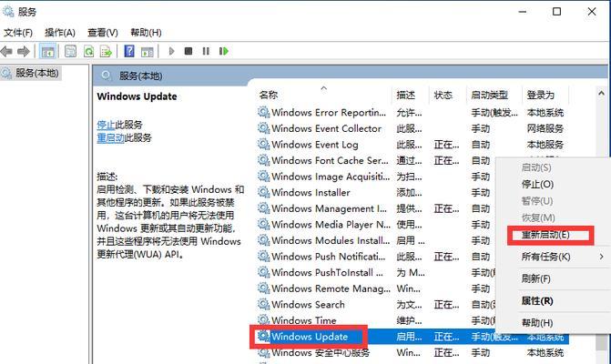Screen dimensions: 611x364
Task: Toggle the action pane toolbar icon
Action: (x=148, y=51)
